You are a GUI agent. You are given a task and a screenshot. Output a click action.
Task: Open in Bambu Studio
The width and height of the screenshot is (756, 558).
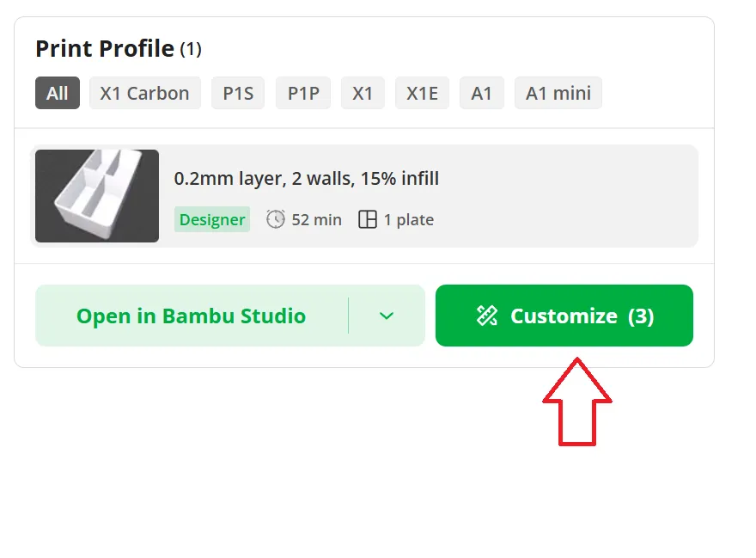coord(192,316)
